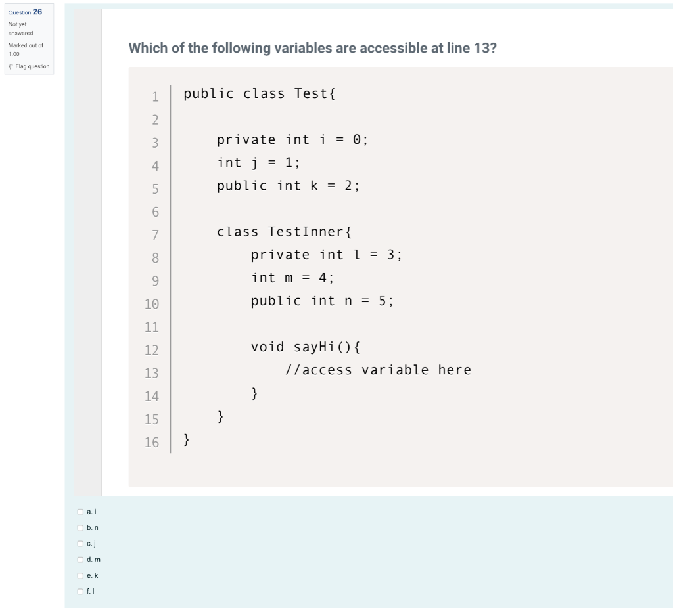This screenshot has height=616, width=673.
Task: Click line number 13 in the code block
Action: [152, 373]
